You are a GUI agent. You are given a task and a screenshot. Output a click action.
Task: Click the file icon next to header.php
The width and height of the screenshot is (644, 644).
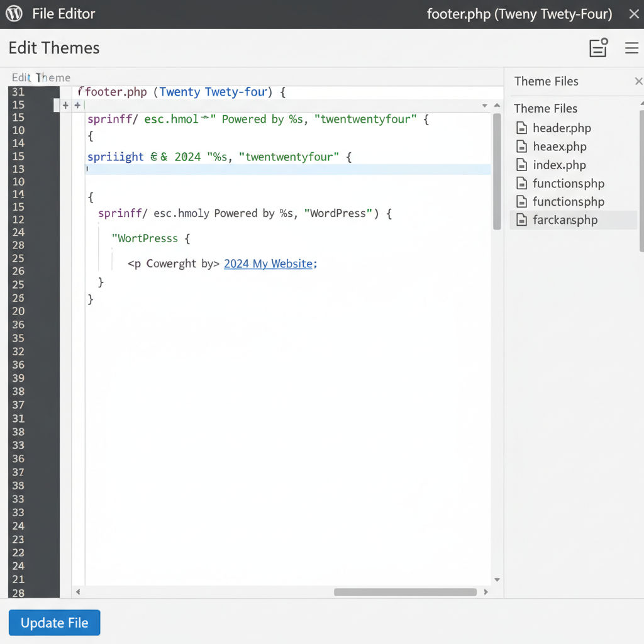[521, 128]
